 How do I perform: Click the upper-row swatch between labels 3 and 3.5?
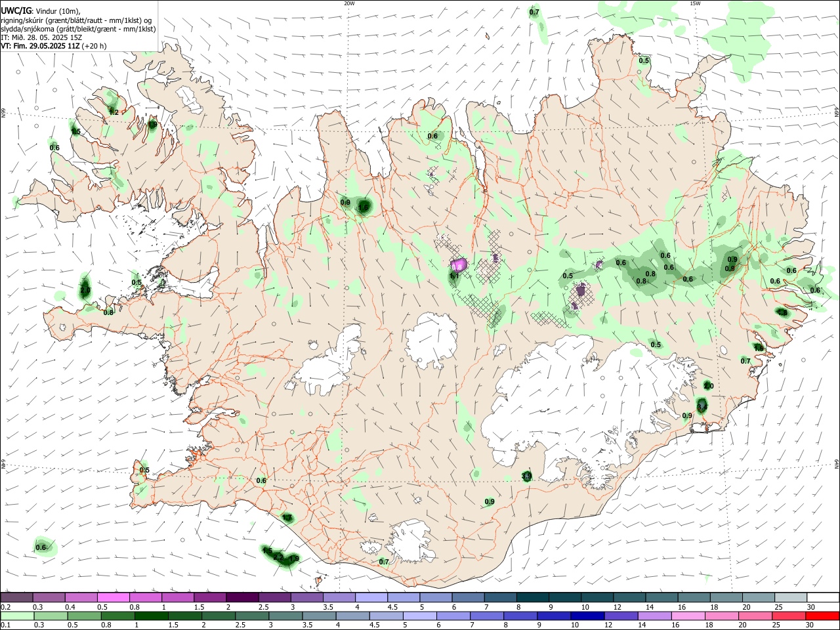(x=306, y=598)
